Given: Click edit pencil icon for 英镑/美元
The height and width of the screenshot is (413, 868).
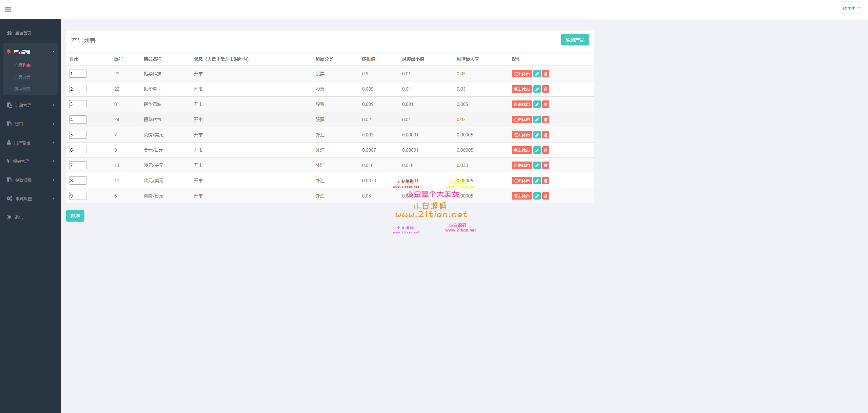Looking at the screenshot, I should click(537, 135).
